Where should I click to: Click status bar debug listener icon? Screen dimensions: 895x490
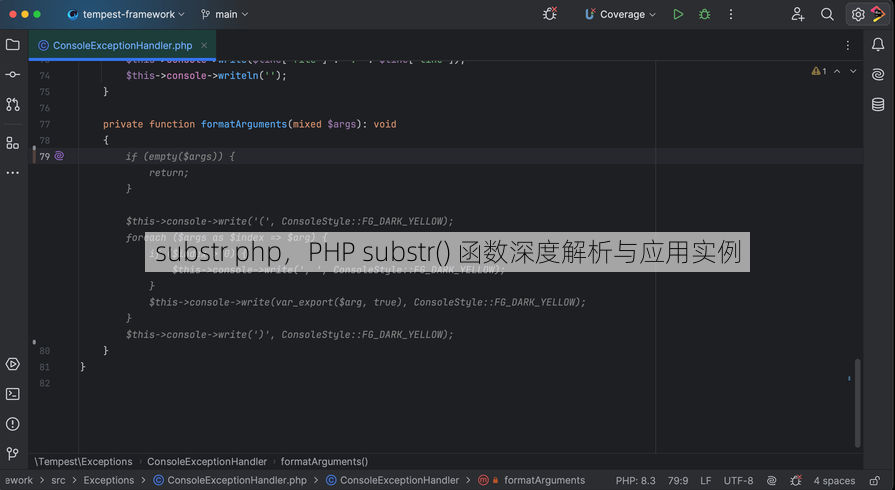[x=796, y=481]
